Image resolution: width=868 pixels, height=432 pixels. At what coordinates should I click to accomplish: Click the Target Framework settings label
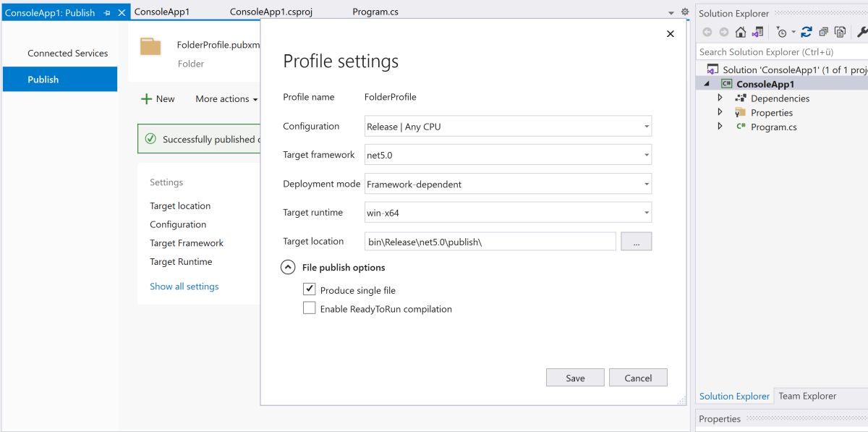[187, 243]
